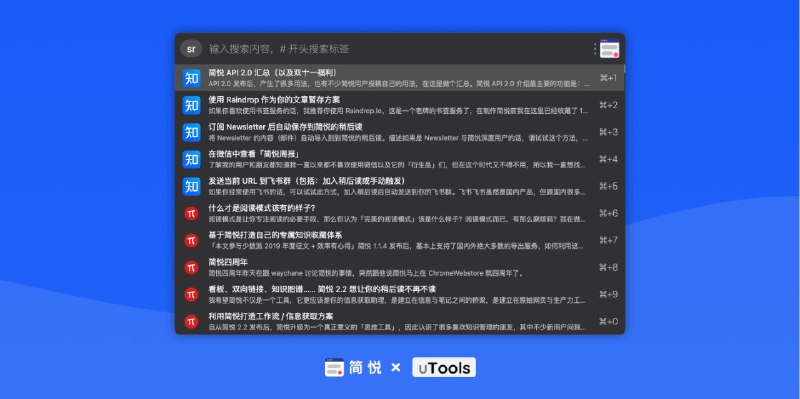Click the ⌘+1 shortcut label
800x399 pixels.
click(x=608, y=78)
